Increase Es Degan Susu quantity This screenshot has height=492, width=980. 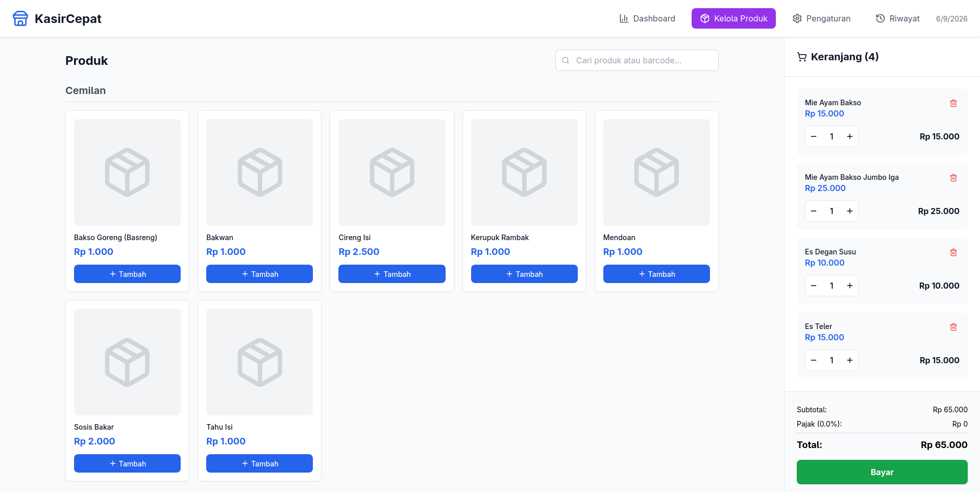pyautogui.click(x=850, y=286)
